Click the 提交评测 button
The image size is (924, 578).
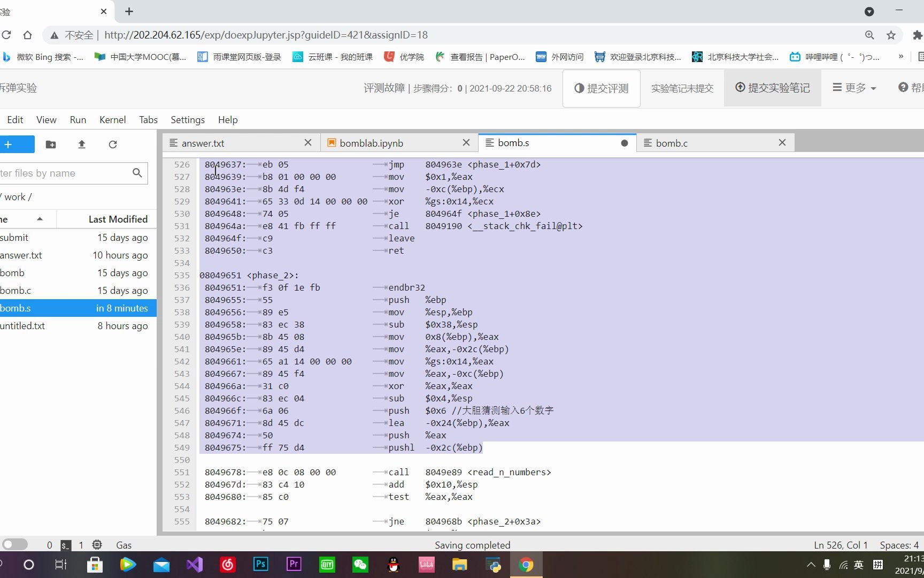pos(602,88)
